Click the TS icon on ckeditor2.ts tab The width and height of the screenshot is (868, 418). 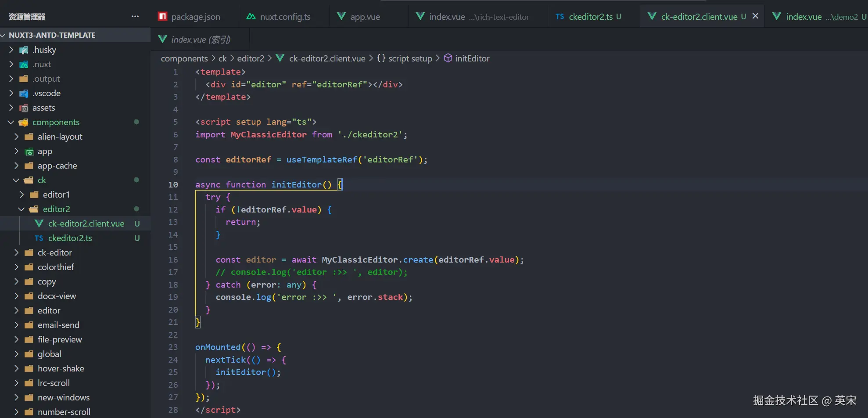click(560, 17)
